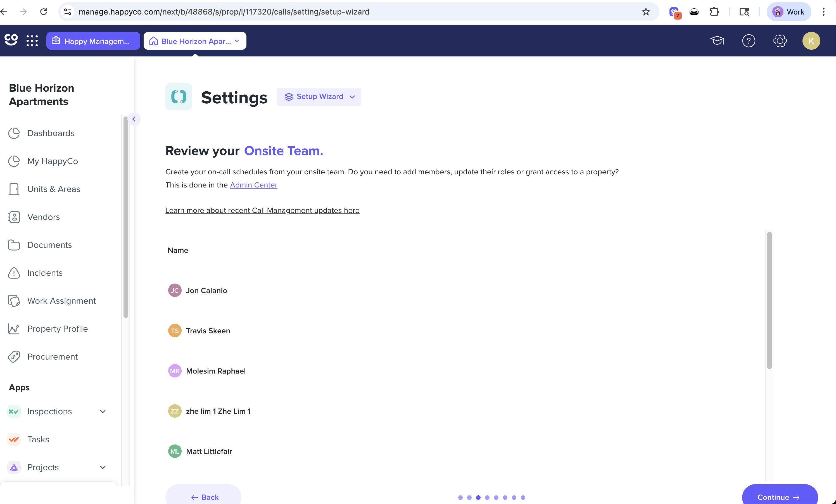Click the Documents folder icon
This screenshot has height=504, width=836.
click(x=14, y=244)
